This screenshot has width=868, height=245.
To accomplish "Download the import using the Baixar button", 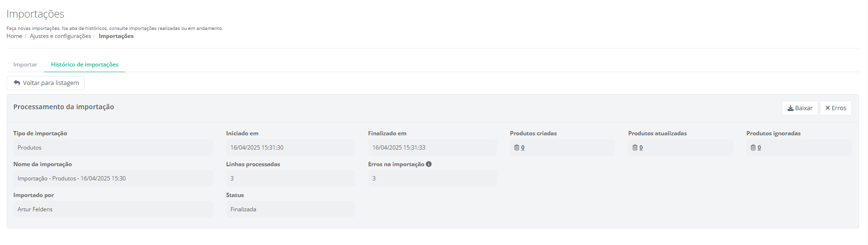I will (x=800, y=108).
